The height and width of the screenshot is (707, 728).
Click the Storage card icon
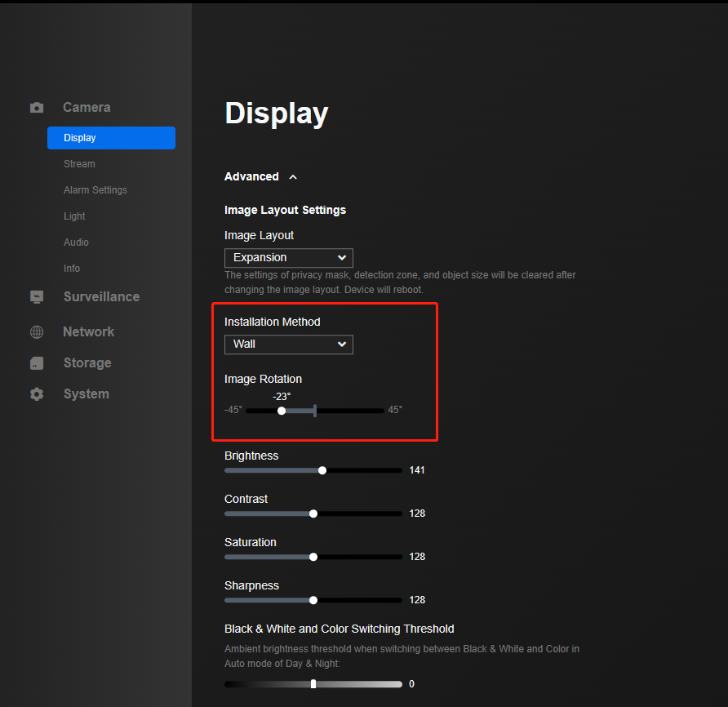click(x=37, y=363)
